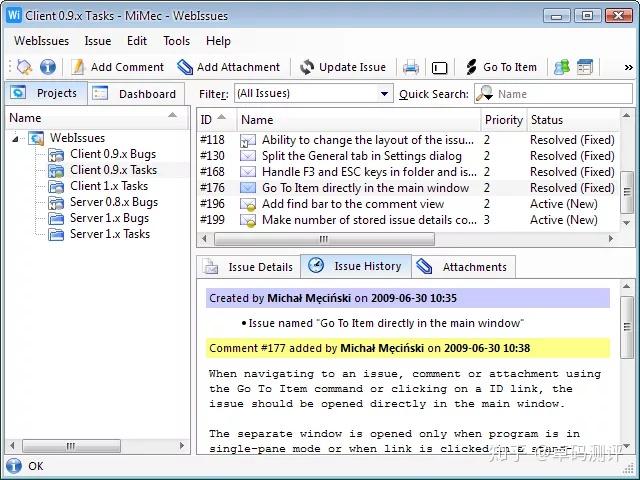This screenshot has height=480, width=640.
Task: Click the printer icon in toolbar
Action: click(x=411, y=67)
